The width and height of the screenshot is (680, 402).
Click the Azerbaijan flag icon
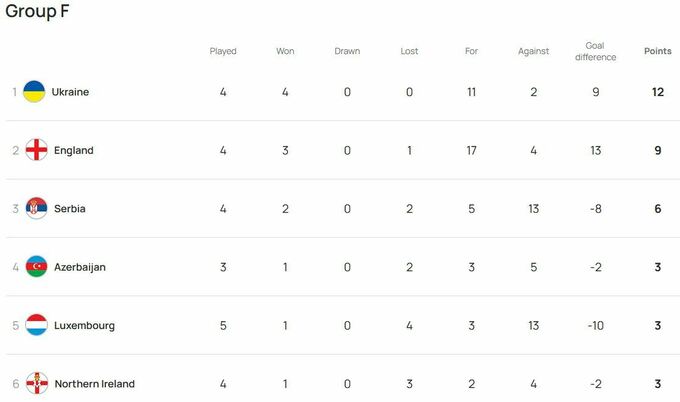click(36, 267)
